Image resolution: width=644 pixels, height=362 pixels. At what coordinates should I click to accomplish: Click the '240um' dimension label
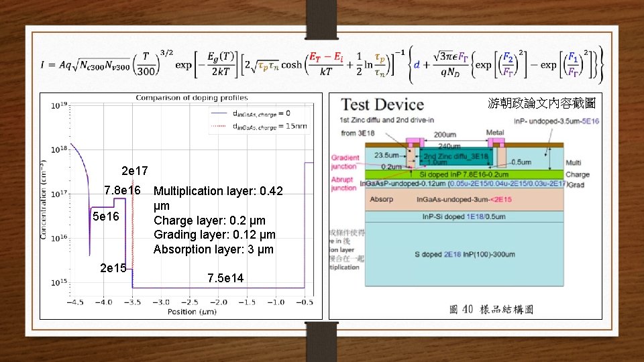coord(449,145)
